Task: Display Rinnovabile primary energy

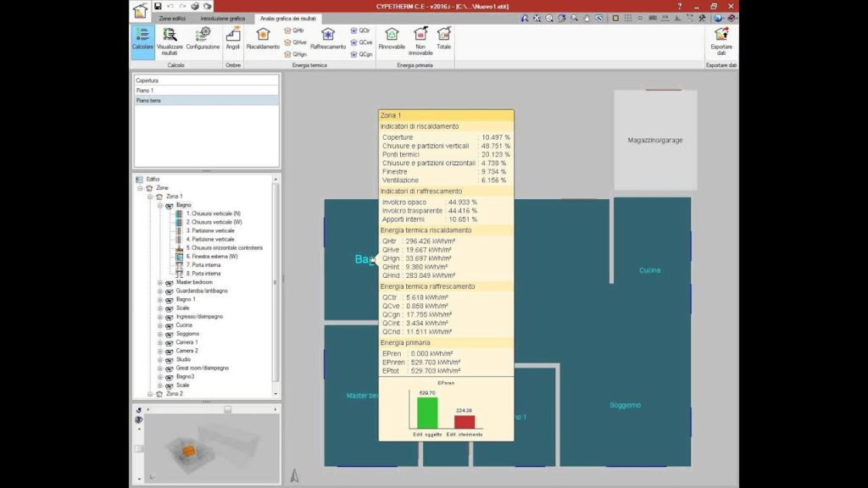Action: click(392, 40)
